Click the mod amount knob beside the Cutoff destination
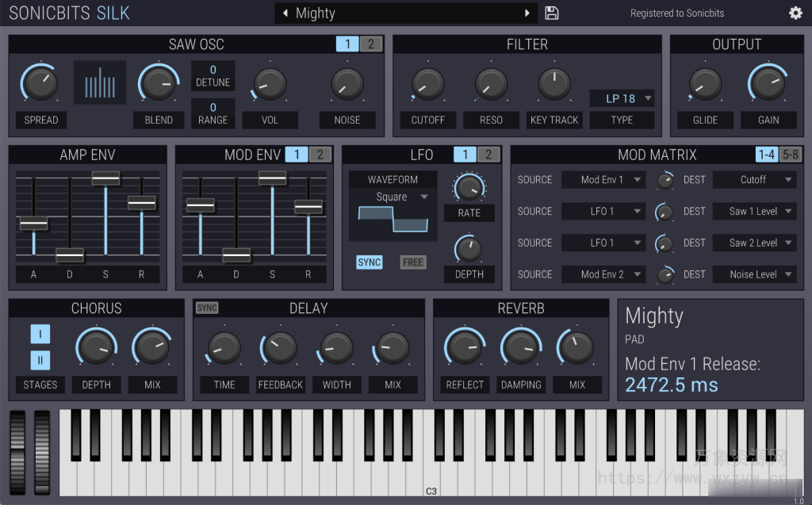The height and width of the screenshot is (505, 812). (666, 180)
